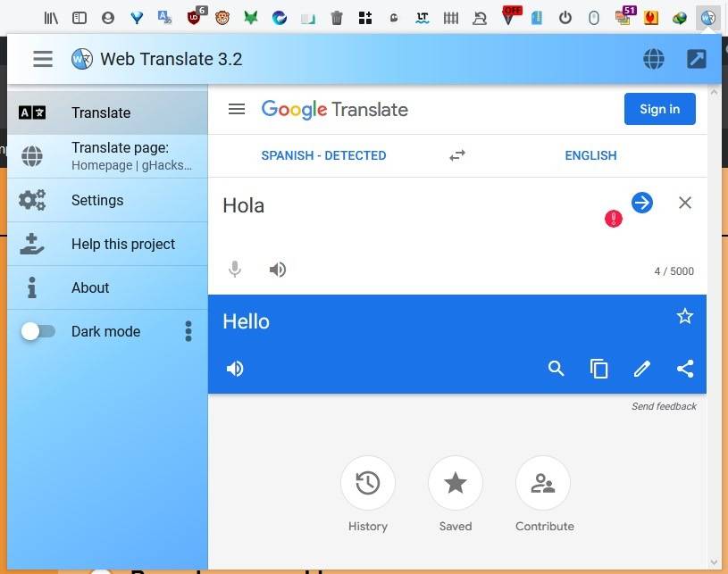Swap source and target languages
The width and height of the screenshot is (728, 574).
(457, 155)
